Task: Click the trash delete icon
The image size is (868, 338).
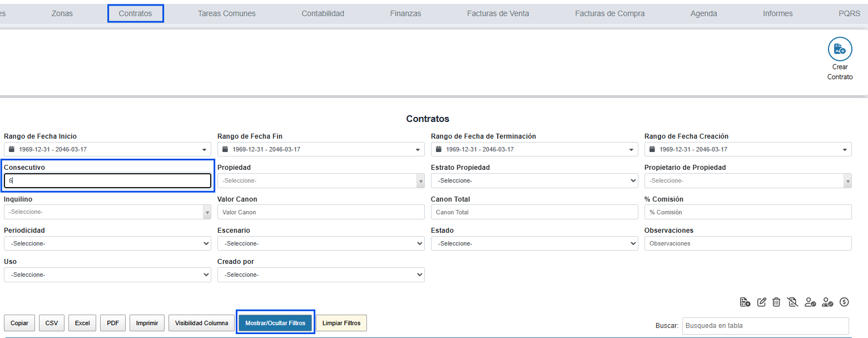Action: 777,302
